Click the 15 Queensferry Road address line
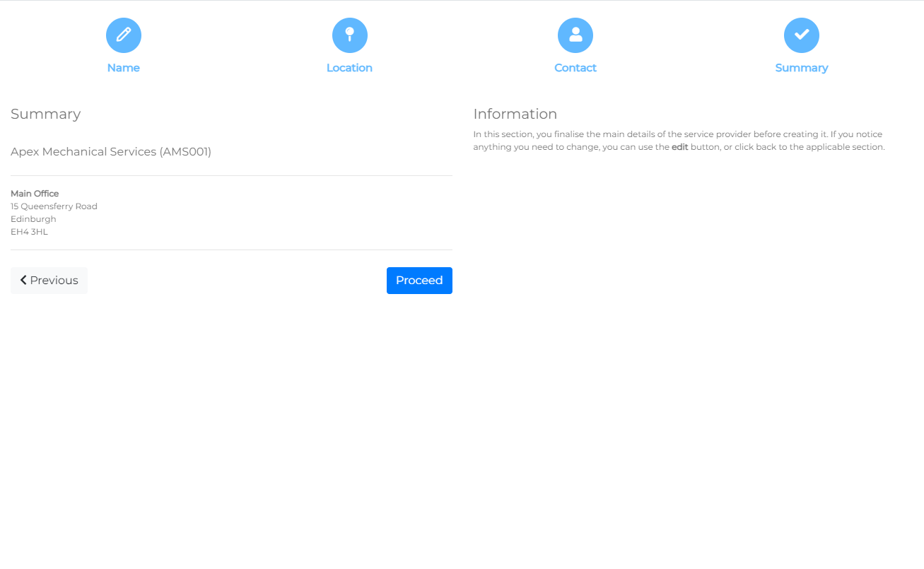Viewport: 924px width, 569px height. click(x=54, y=206)
